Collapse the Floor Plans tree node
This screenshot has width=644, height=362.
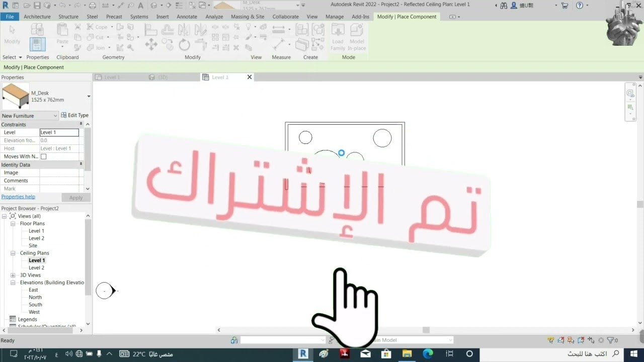13,224
